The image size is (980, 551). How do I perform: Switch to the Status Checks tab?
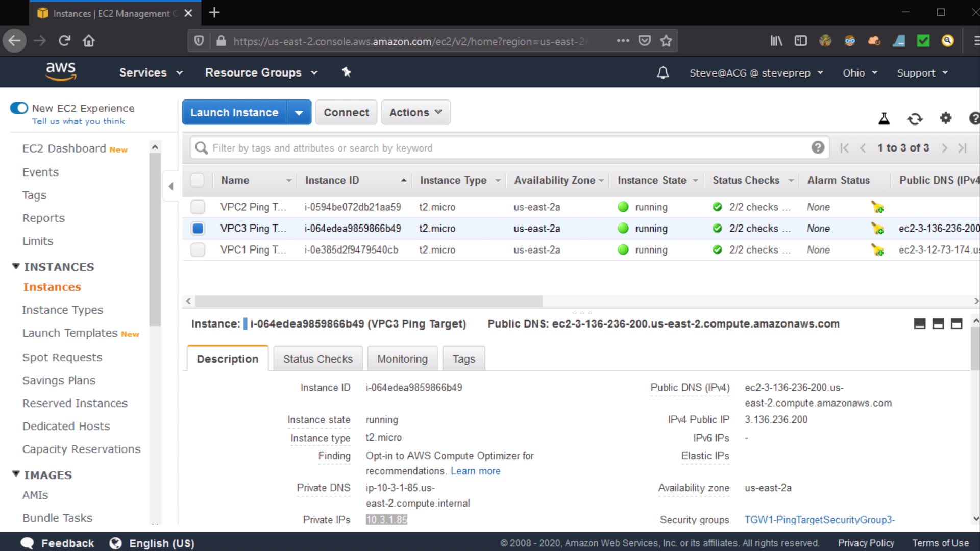pos(317,359)
